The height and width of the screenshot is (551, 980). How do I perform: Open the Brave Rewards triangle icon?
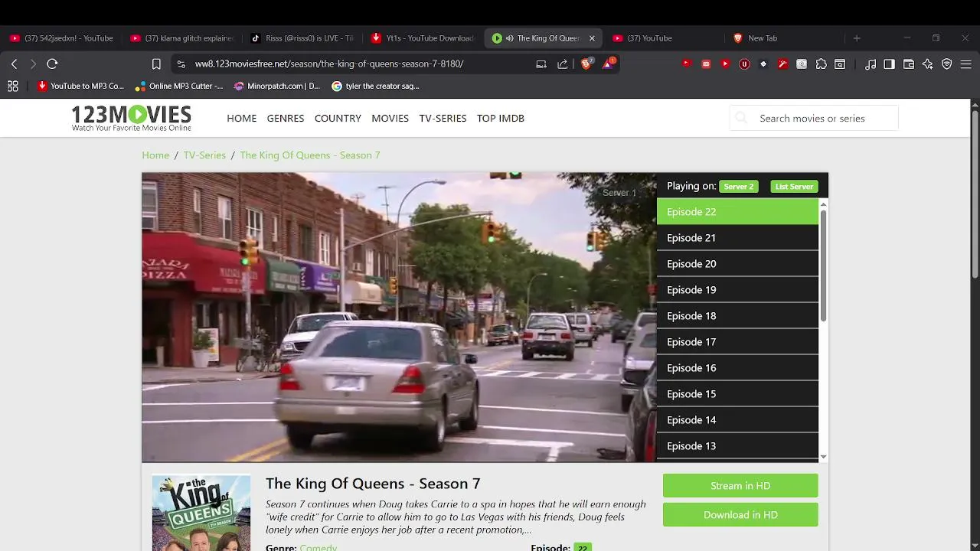(x=608, y=64)
